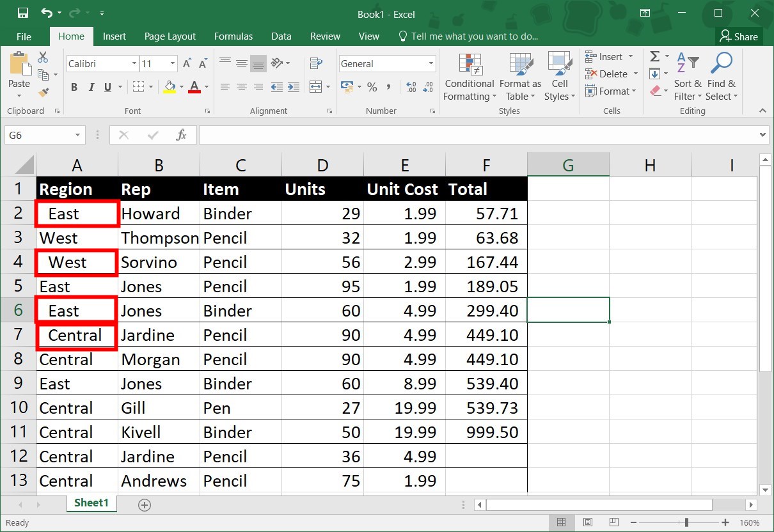The image size is (774, 532).
Task: Switch to Page Layout view icon
Action: pos(587,522)
